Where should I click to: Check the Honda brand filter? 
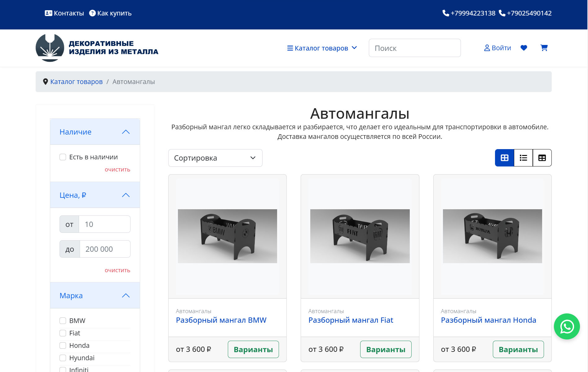[63, 346]
